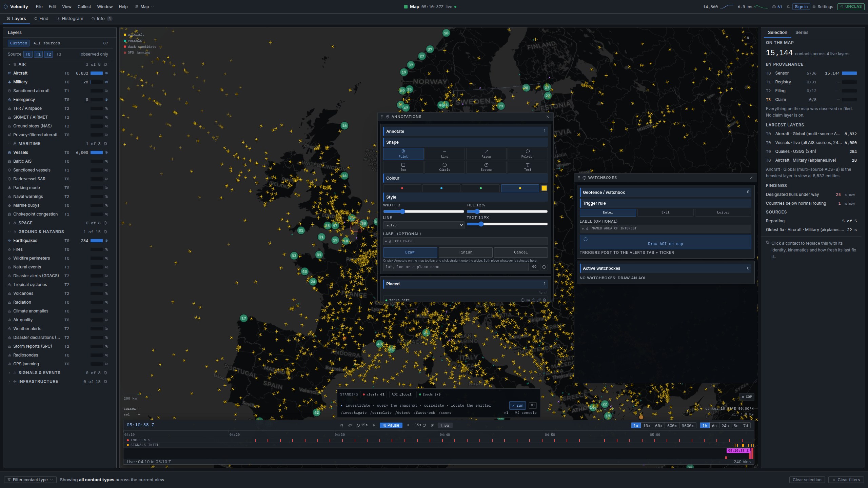Open the LINE style dropdown
Screen dimensions: 868x488
(x=423, y=225)
